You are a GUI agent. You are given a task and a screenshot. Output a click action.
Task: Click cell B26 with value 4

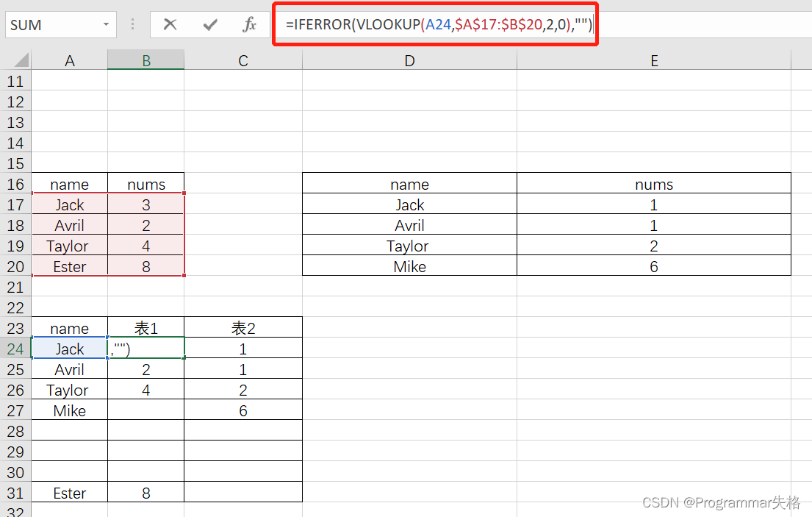146,390
